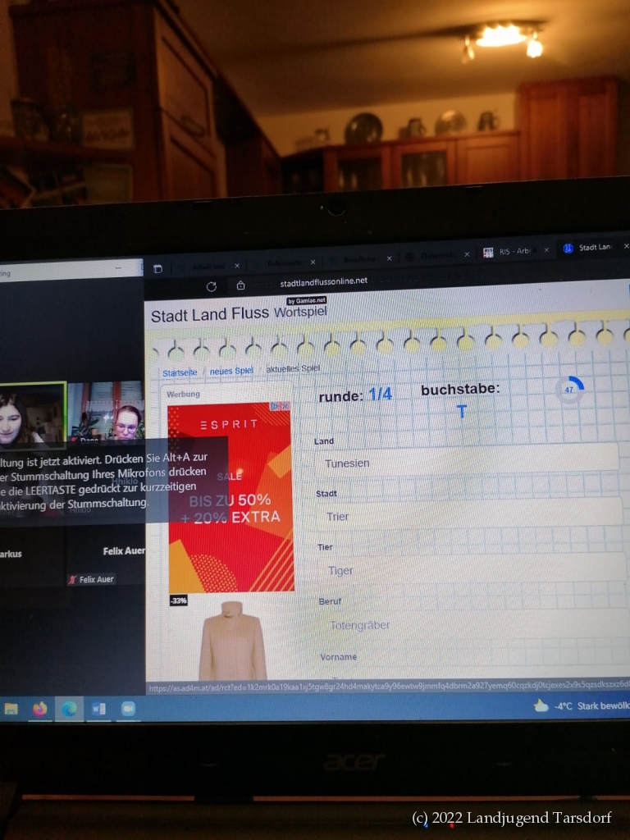Focus the Land field containing Tunesien

point(467,461)
